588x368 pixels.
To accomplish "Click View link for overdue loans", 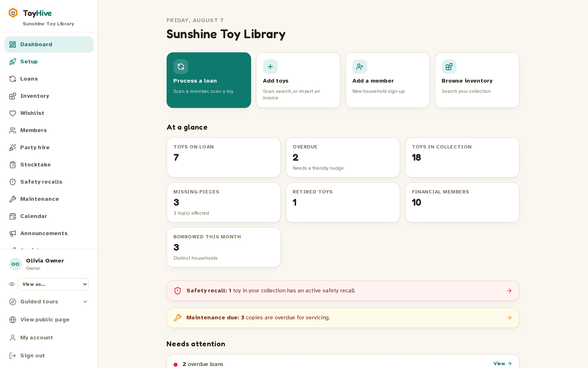I will tap(503, 363).
